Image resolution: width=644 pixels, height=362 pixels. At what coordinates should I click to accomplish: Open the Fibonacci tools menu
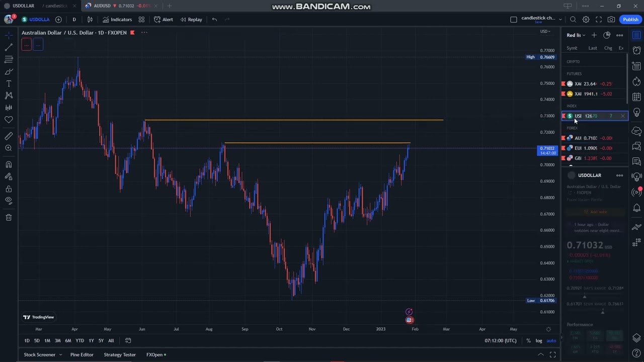9,59
